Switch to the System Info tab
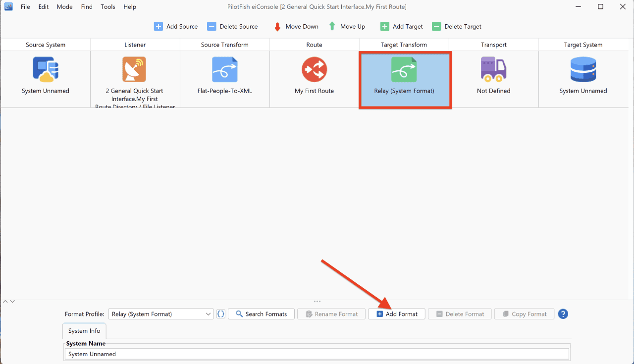Screen dimensions: 634x364 [84, 331]
